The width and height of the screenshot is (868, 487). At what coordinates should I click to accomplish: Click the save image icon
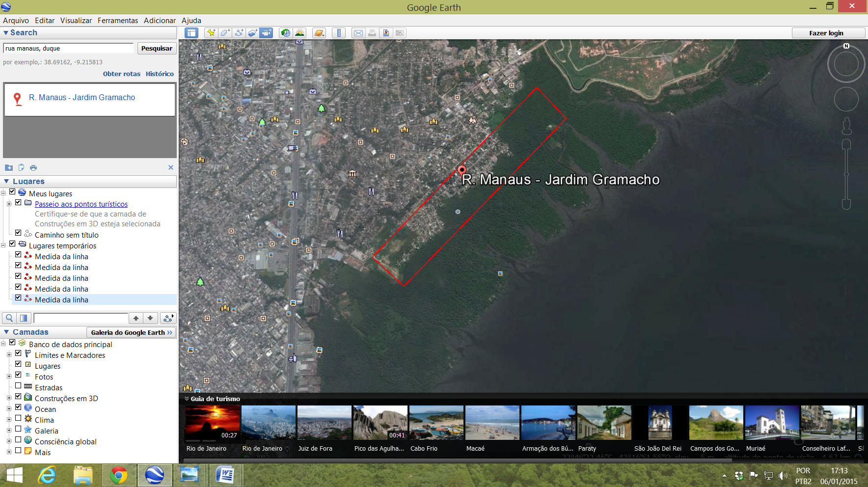pos(386,33)
